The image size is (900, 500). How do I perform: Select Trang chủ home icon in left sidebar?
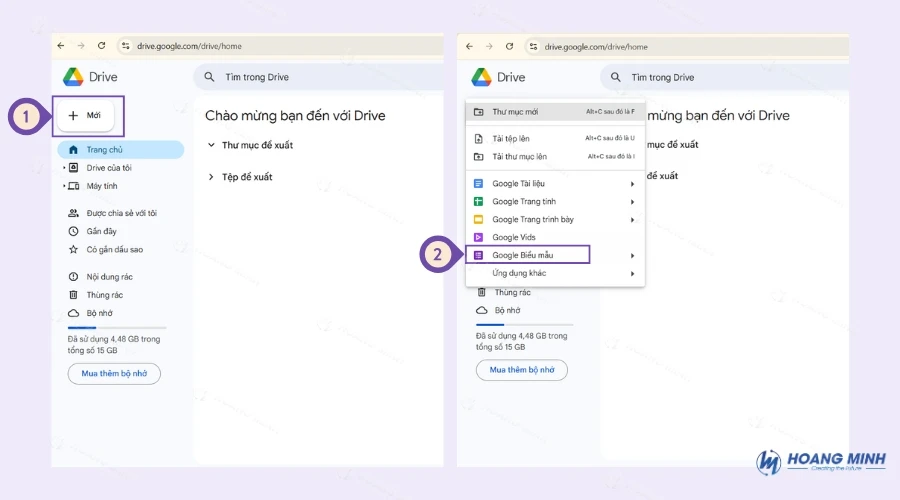73,149
